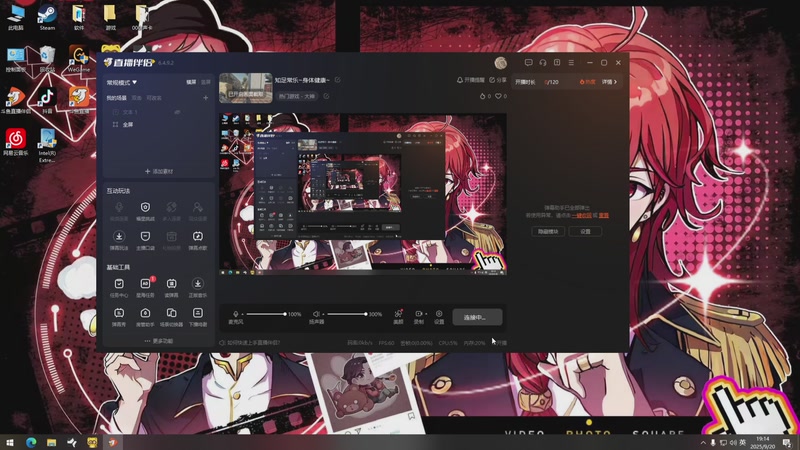This screenshot has height=450, width=800.
Task: Open 弹幕玩法 download icon in 互动玩法
Action: click(119, 236)
